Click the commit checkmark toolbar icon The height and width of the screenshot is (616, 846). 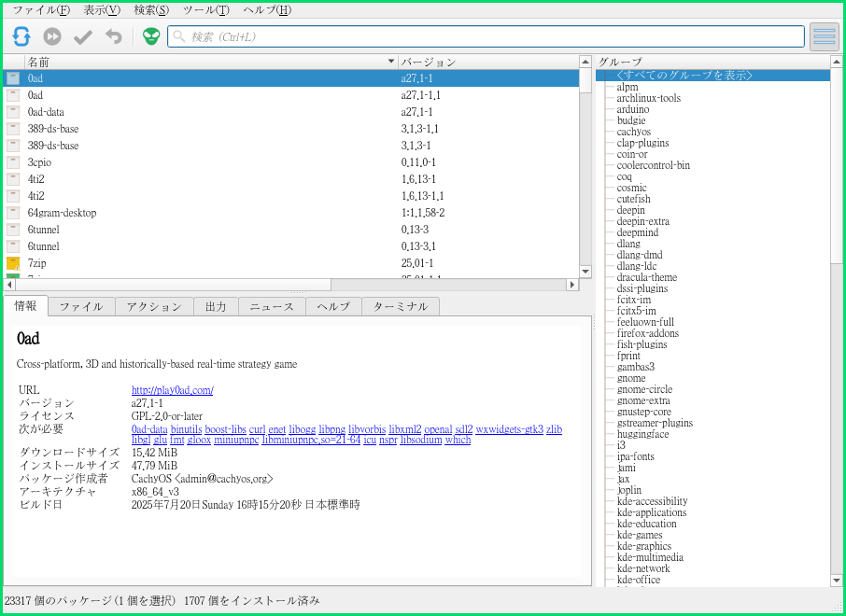(x=83, y=36)
